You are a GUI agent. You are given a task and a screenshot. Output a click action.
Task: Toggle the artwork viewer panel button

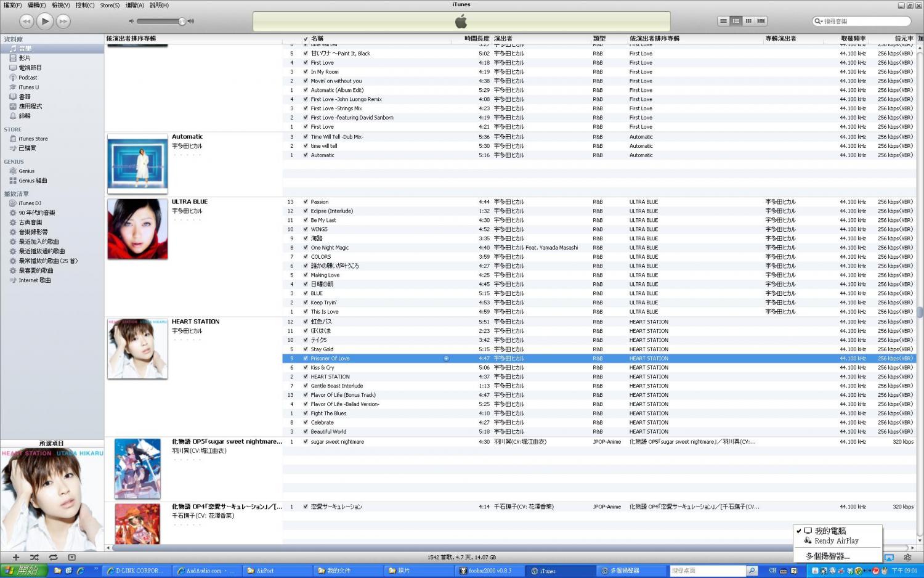[71, 557]
